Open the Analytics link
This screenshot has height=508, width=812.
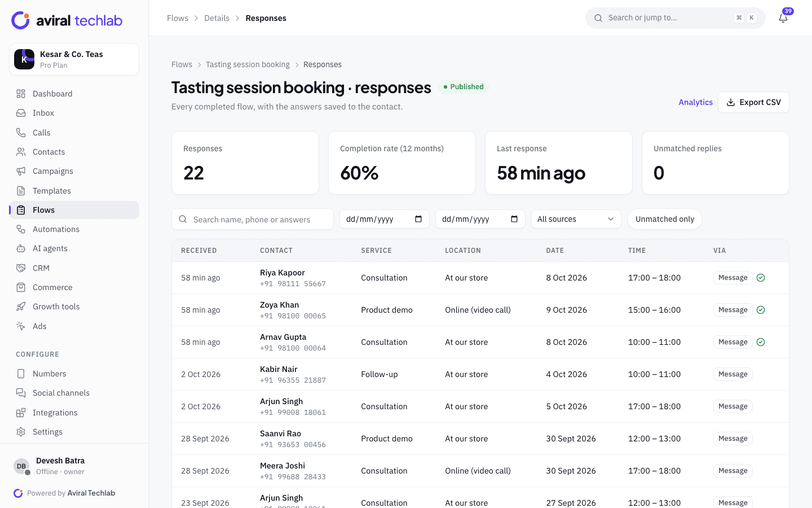pyautogui.click(x=696, y=102)
